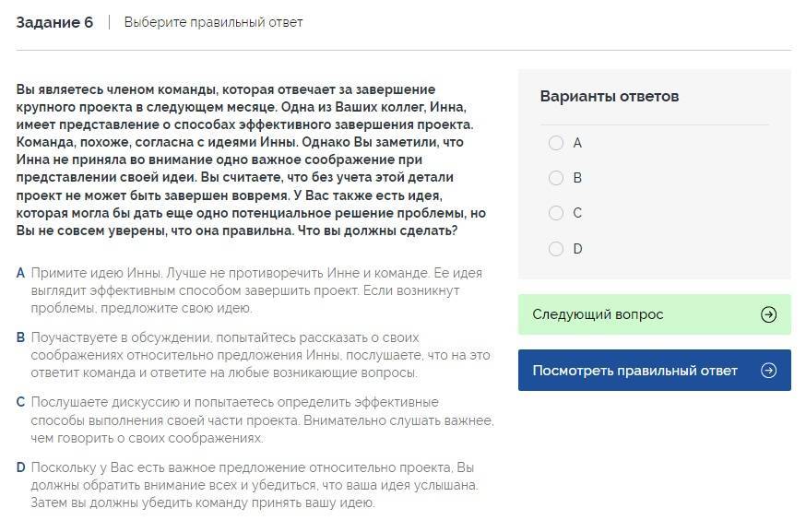Click blue letter C marker beside third answer
The image size is (806, 532).
click(x=20, y=402)
